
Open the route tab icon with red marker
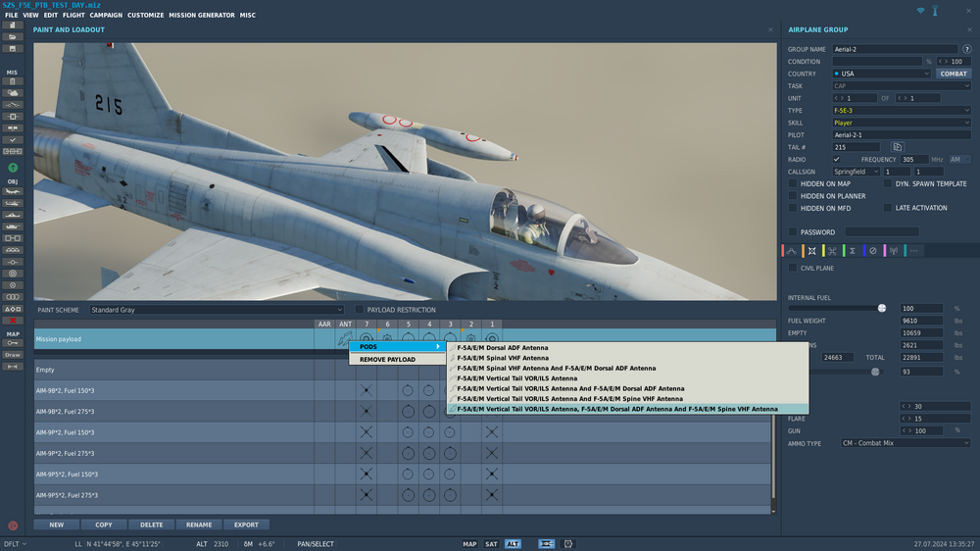[x=792, y=251]
